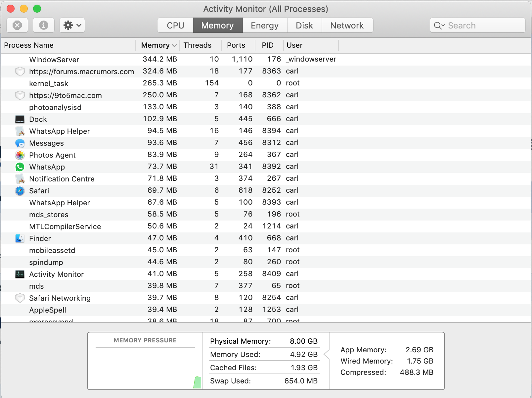The image size is (532, 398).
Task: Click the Search field
Action: pos(478,25)
